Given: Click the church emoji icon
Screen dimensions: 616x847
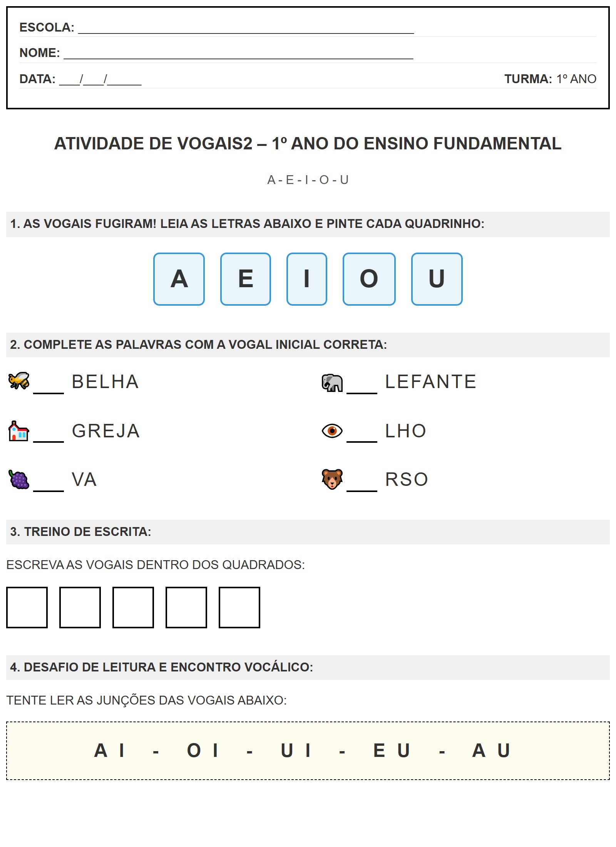Looking at the screenshot, I should tap(18, 431).
